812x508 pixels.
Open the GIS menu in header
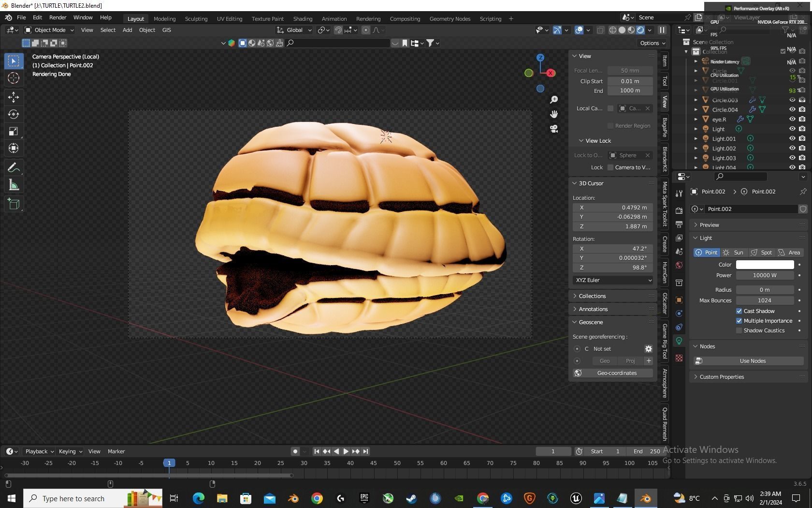pos(166,30)
